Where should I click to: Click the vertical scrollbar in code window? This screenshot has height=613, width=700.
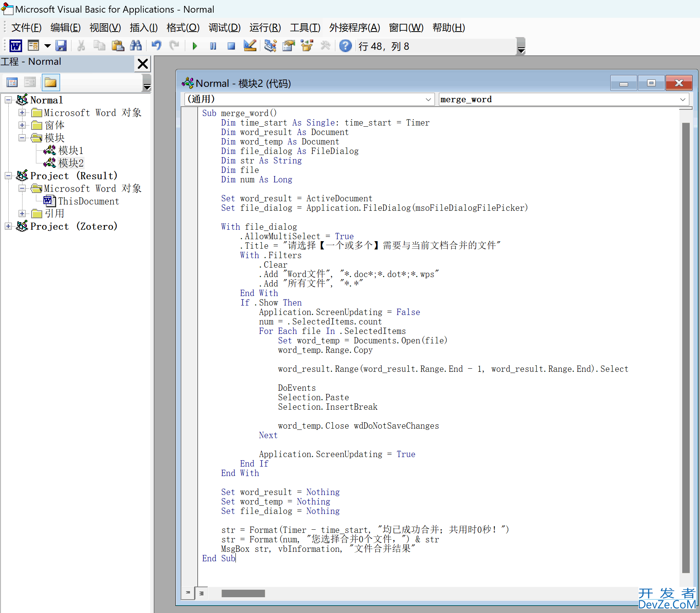pyautogui.click(x=686, y=347)
